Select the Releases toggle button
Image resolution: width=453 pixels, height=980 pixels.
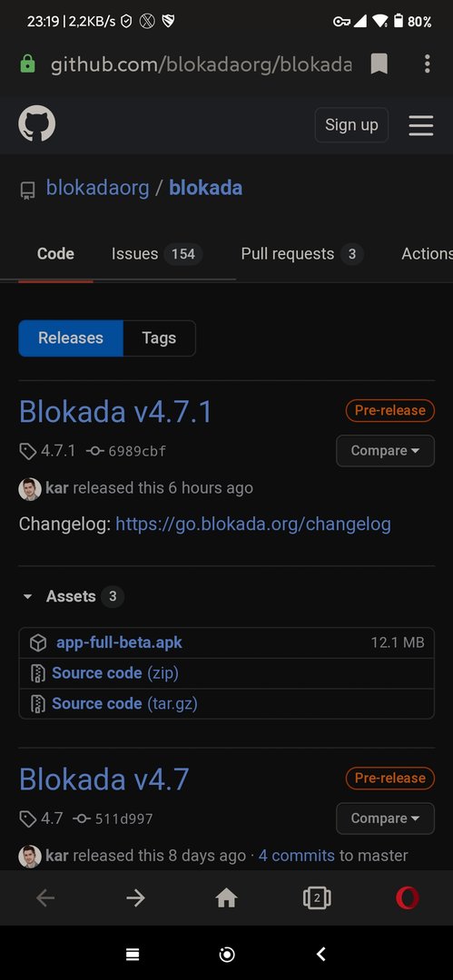(x=71, y=338)
